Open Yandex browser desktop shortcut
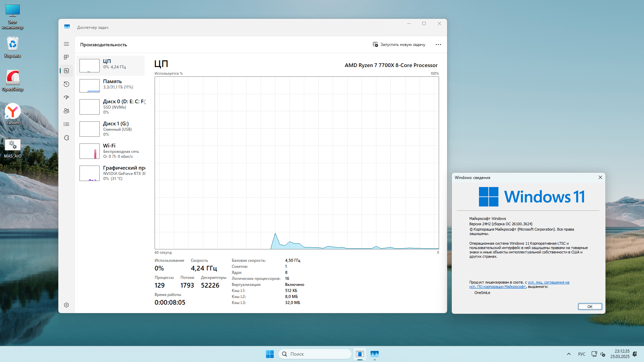 pos(13,114)
